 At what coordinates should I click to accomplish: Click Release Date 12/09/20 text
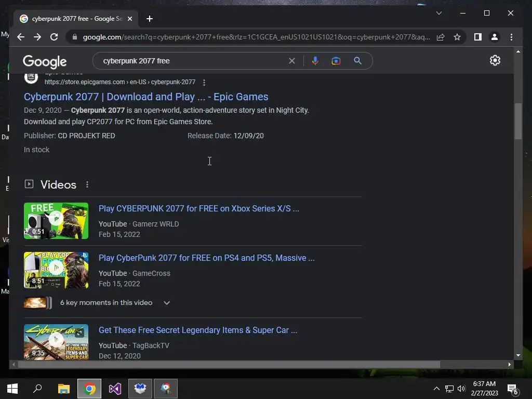pyautogui.click(x=225, y=136)
